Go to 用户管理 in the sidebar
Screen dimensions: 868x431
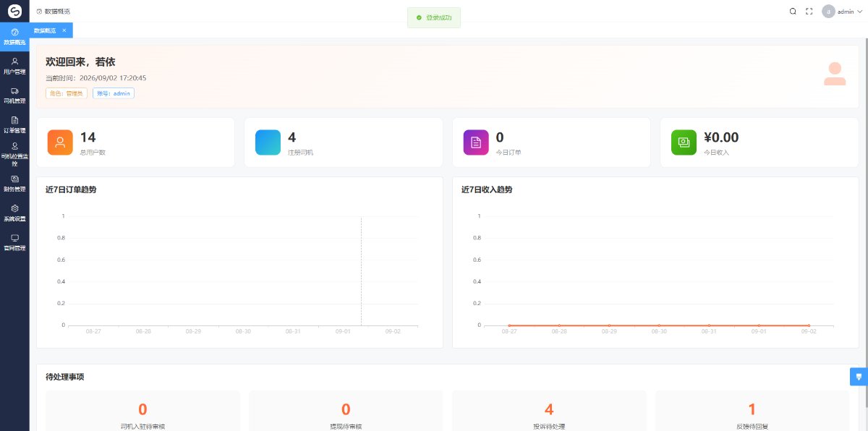[x=14, y=67]
